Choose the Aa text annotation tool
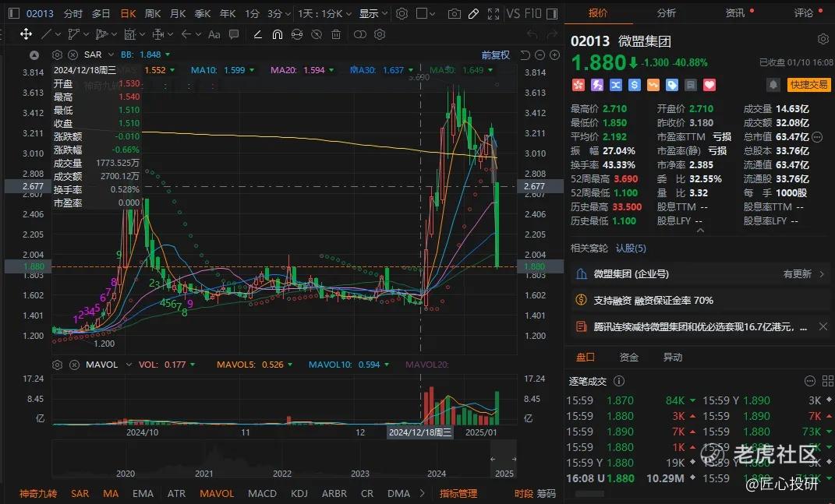This screenshot has width=835, height=504. (x=214, y=34)
